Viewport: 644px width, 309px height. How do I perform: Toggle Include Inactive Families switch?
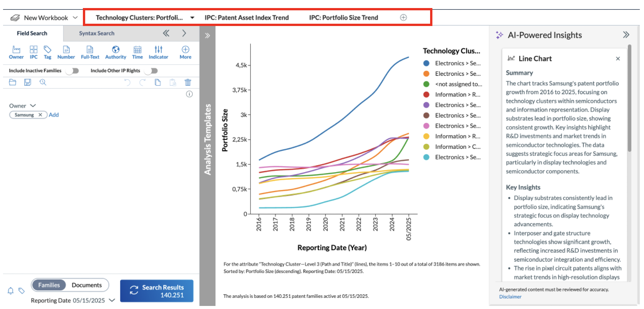point(72,71)
